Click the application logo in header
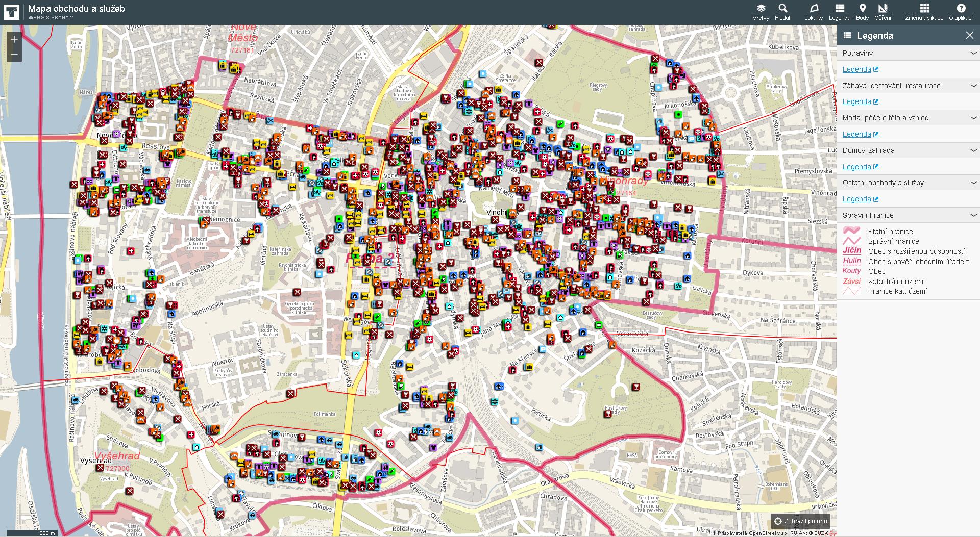This screenshot has width=980, height=537. pyautogui.click(x=11, y=12)
